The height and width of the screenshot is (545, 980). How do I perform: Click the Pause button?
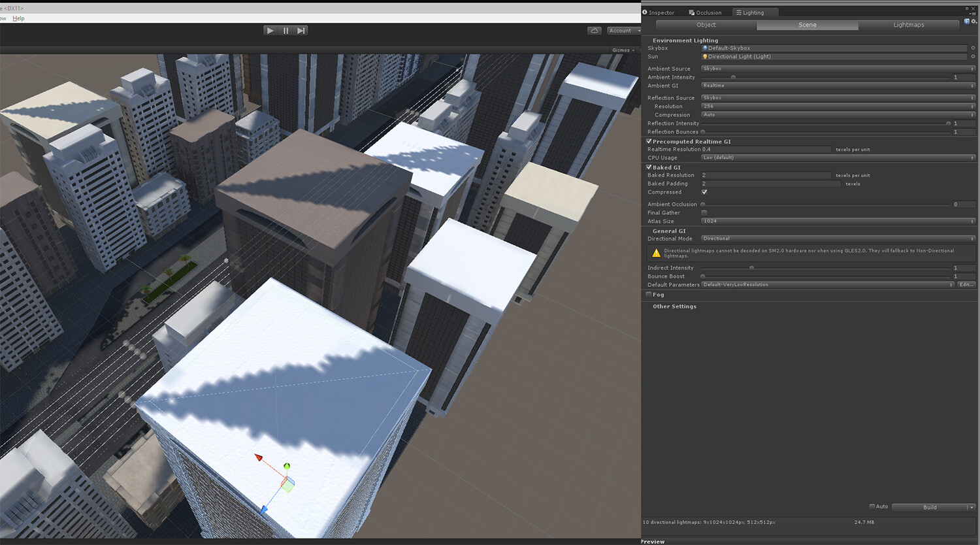pos(286,31)
